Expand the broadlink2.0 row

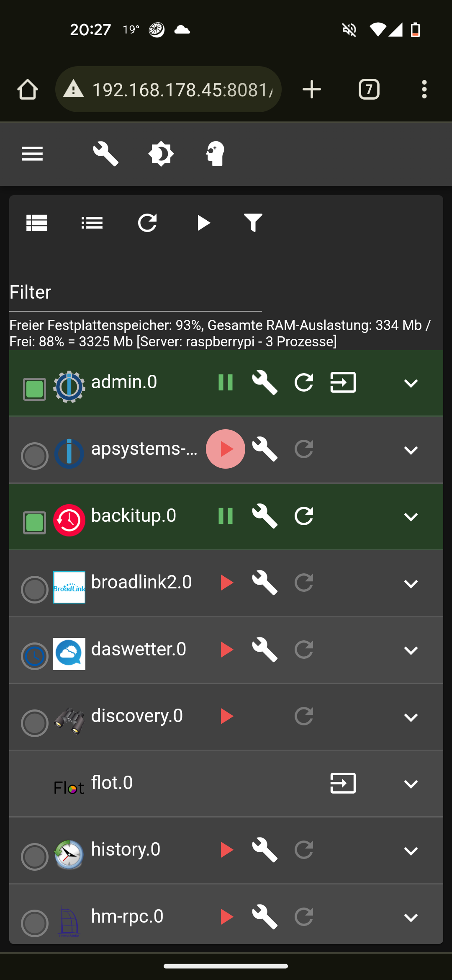[x=411, y=583]
